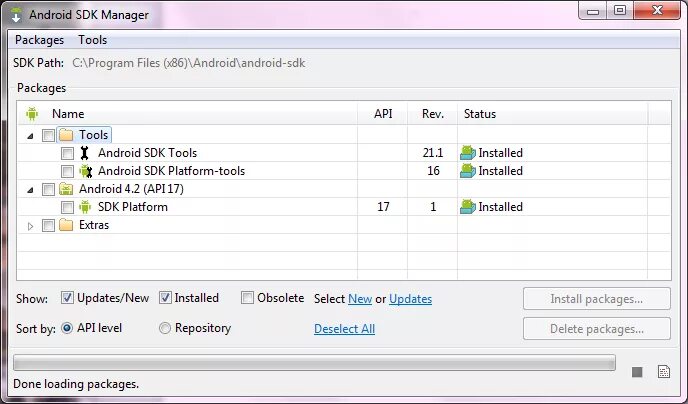
Task: Click the Updates link
Action: 410,299
